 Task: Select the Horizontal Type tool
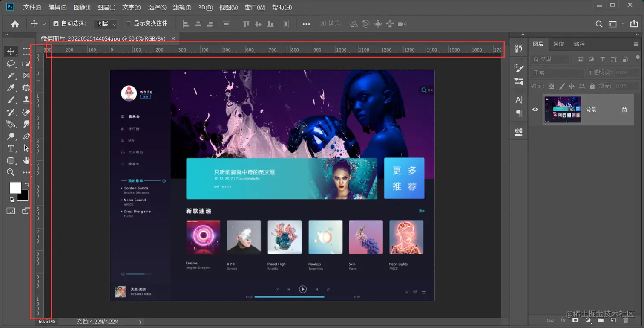click(11, 148)
